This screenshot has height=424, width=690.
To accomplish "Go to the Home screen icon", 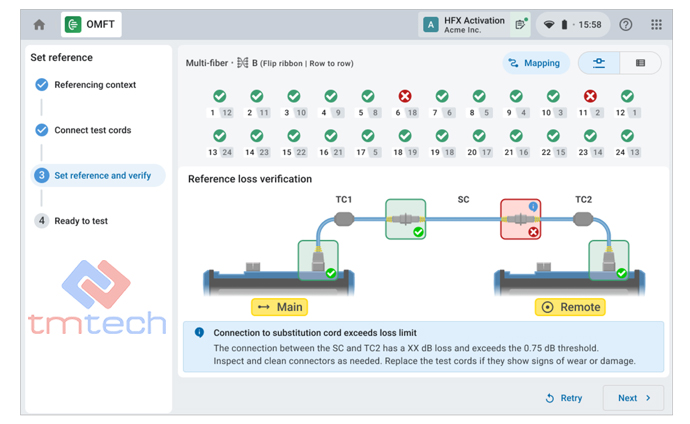I will click(x=39, y=24).
